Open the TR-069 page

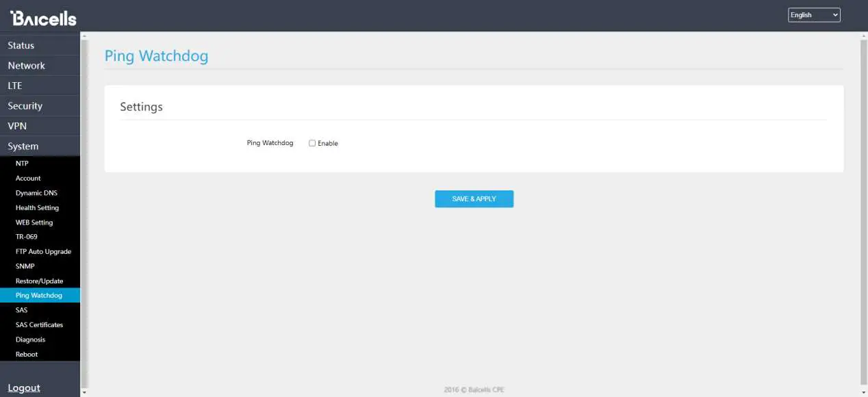[40, 237]
